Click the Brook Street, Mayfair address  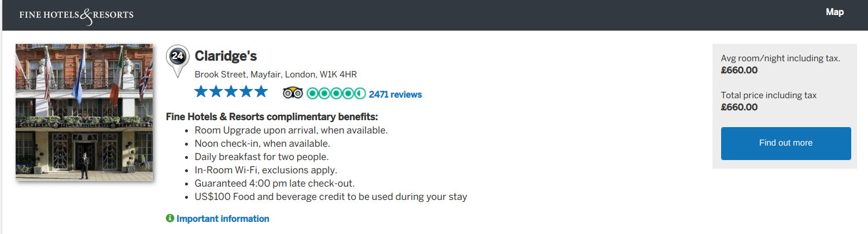point(275,75)
